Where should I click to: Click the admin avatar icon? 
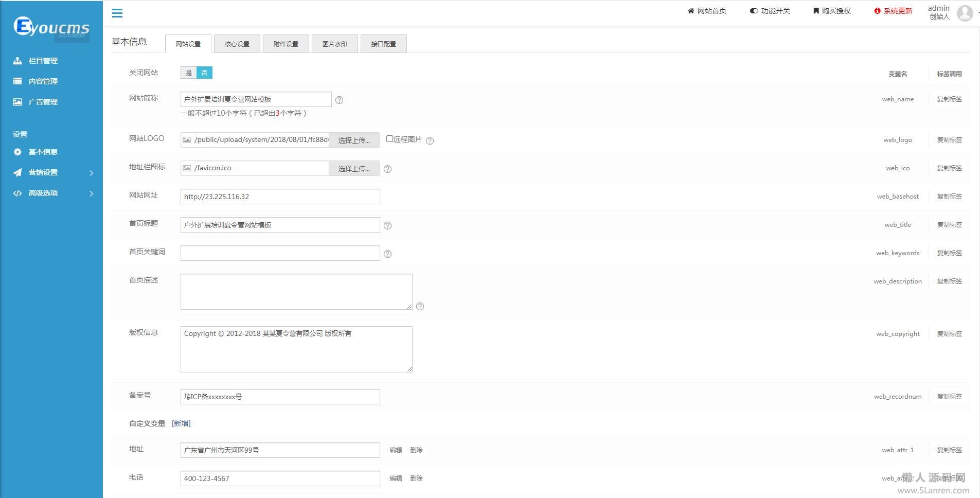tap(965, 13)
